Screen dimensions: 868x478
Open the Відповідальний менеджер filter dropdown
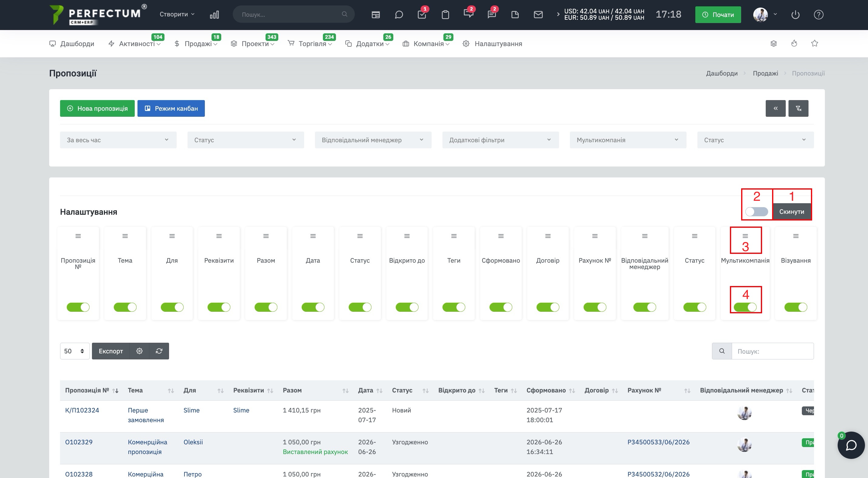(x=373, y=140)
